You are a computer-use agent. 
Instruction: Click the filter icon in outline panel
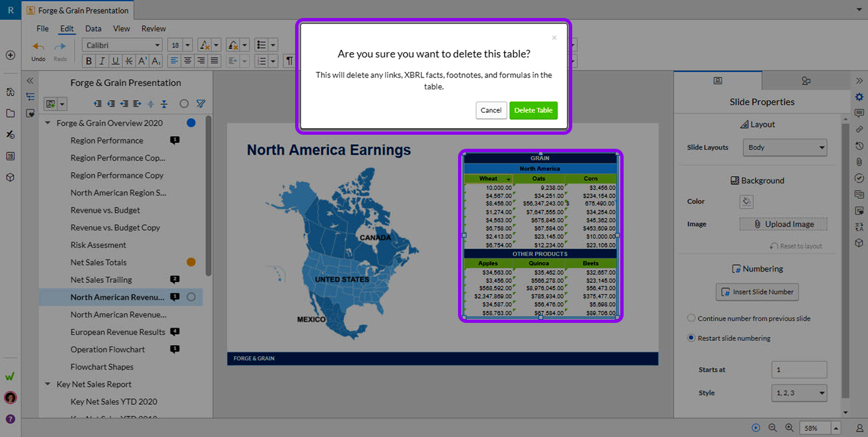click(201, 104)
